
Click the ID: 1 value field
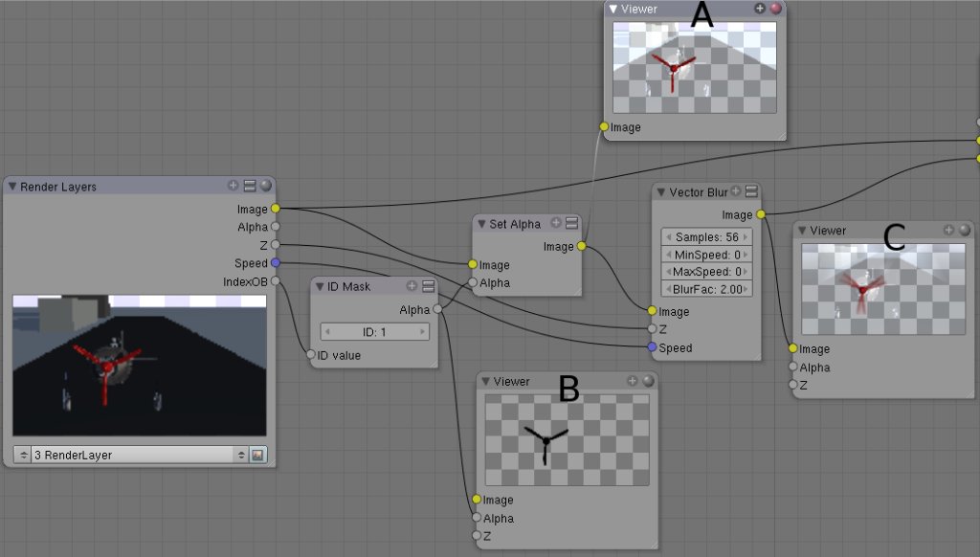click(374, 332)
